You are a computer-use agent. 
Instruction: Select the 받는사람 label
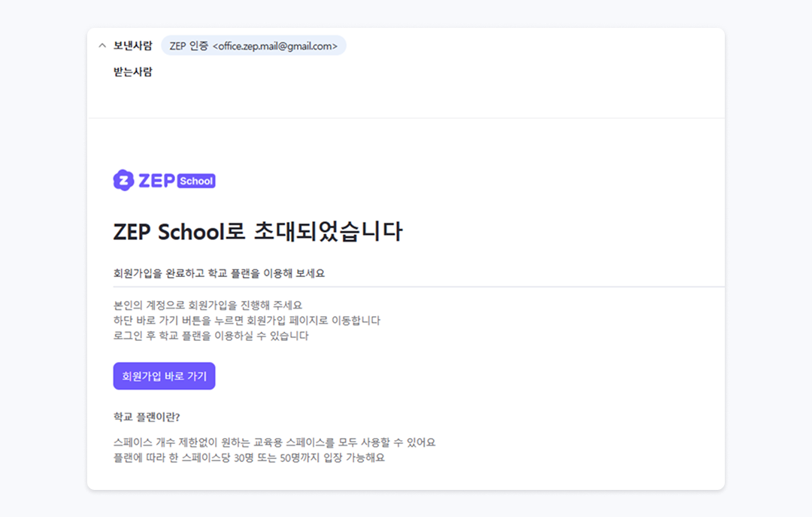(132, 72)
